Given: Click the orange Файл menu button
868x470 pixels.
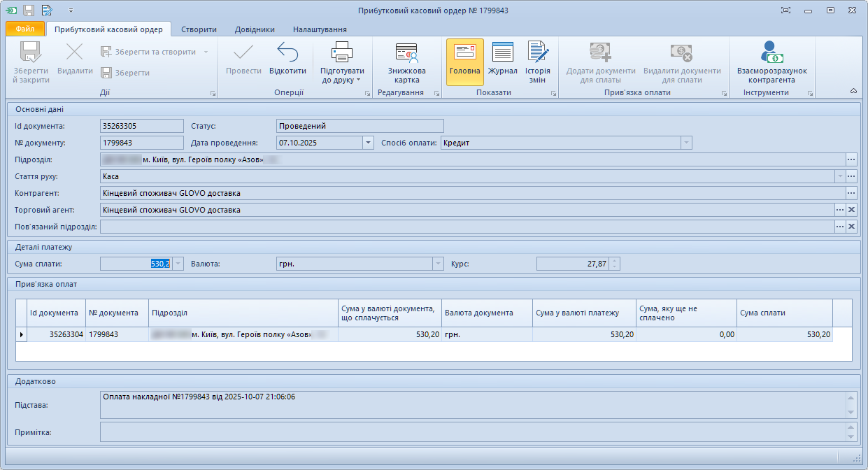Looking at the screenshot, I should tap(25, 29).
